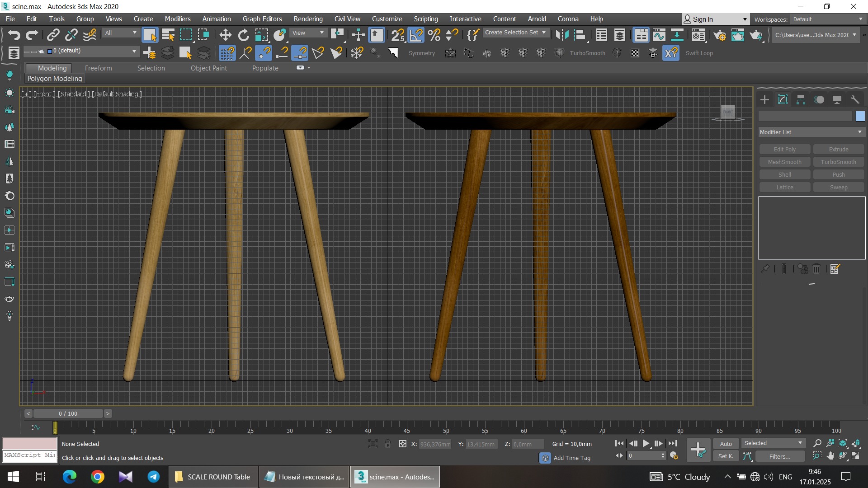Open the Selected key filter dropdown
This screenshot has width=868, height=488.
click(x=773, y=443)
